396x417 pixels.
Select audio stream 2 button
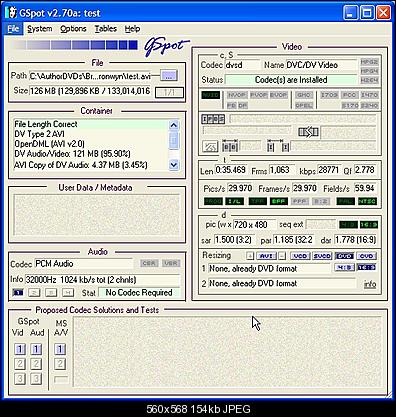[34, 293]
